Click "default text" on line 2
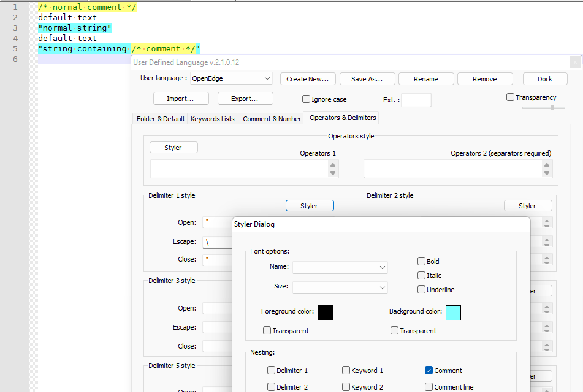 tap(67, 18)
